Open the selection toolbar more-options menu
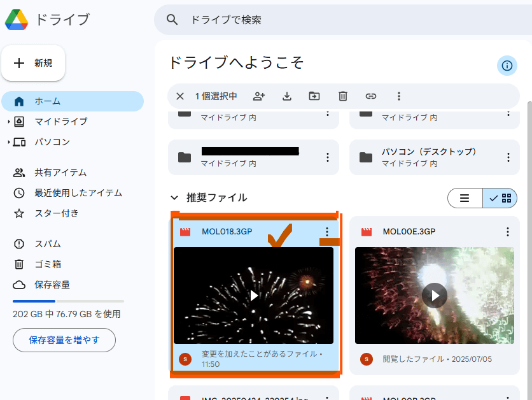 tap(399, 96)
